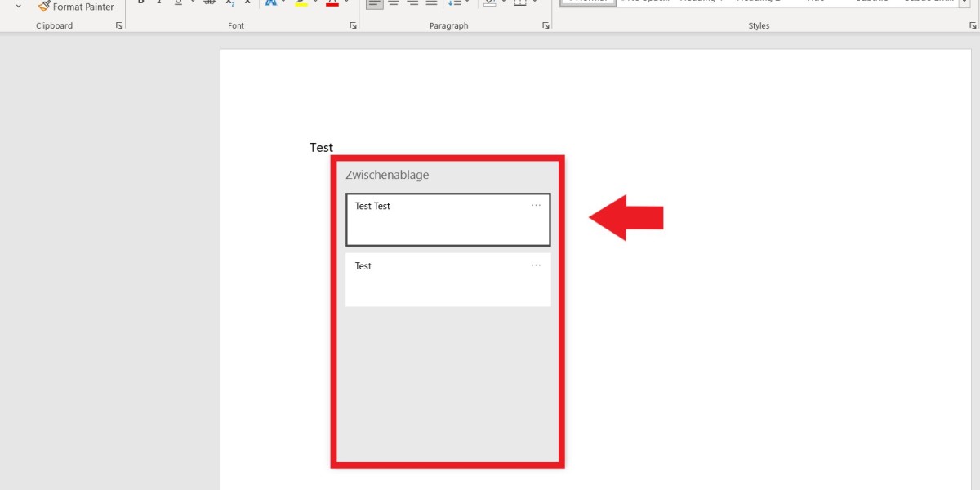980x490 pixels.
Task: Paste the single "Test" clipboard entry
Action: (448, 280)
